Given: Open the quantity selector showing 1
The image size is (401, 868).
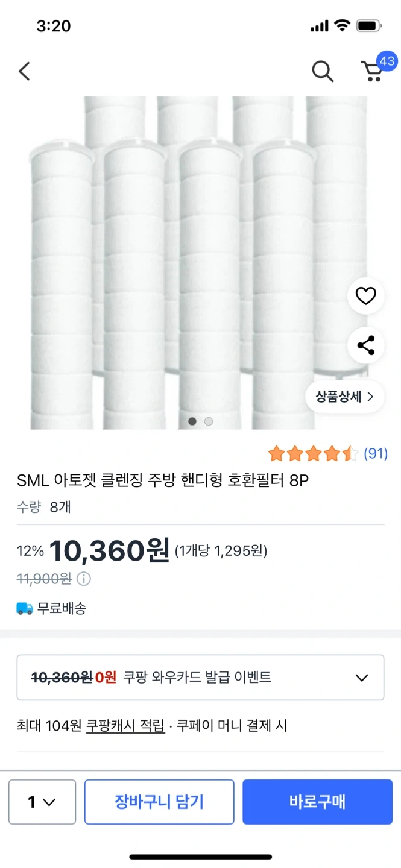Looking at the screenshot, I should click(x=42, y=802).
